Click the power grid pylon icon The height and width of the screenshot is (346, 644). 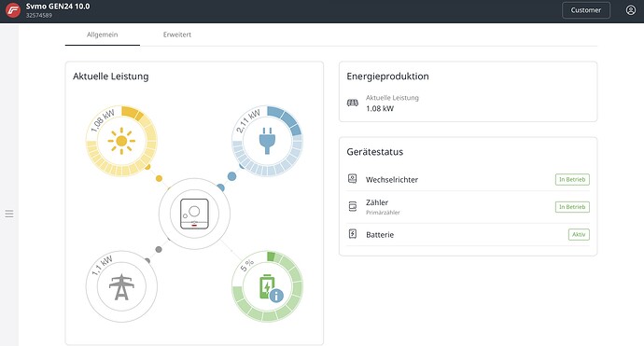coord(121,287)
